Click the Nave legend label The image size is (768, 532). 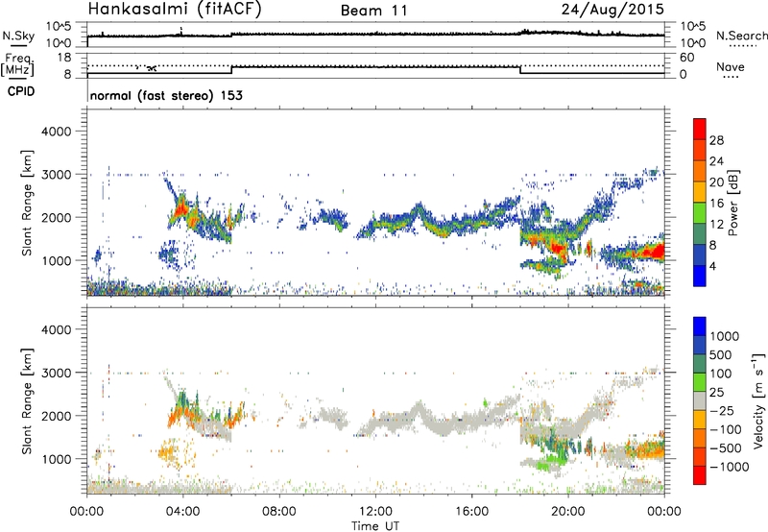pyautogui.click(x=731, y=67)
